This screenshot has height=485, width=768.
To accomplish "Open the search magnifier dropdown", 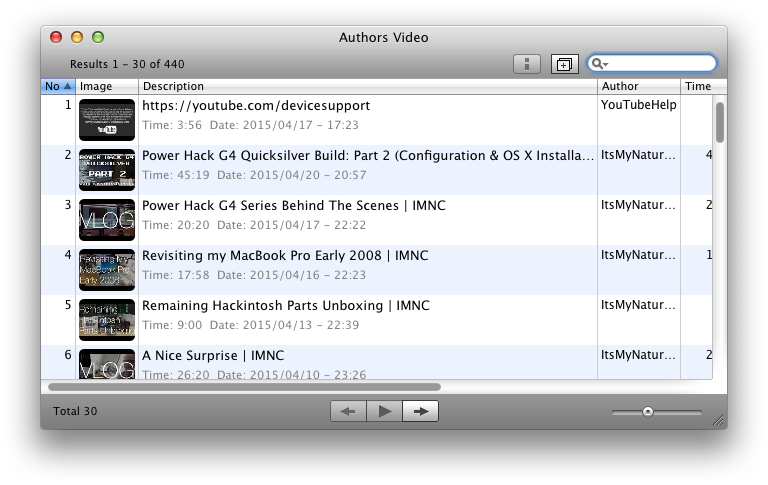I will coord(599,64).
